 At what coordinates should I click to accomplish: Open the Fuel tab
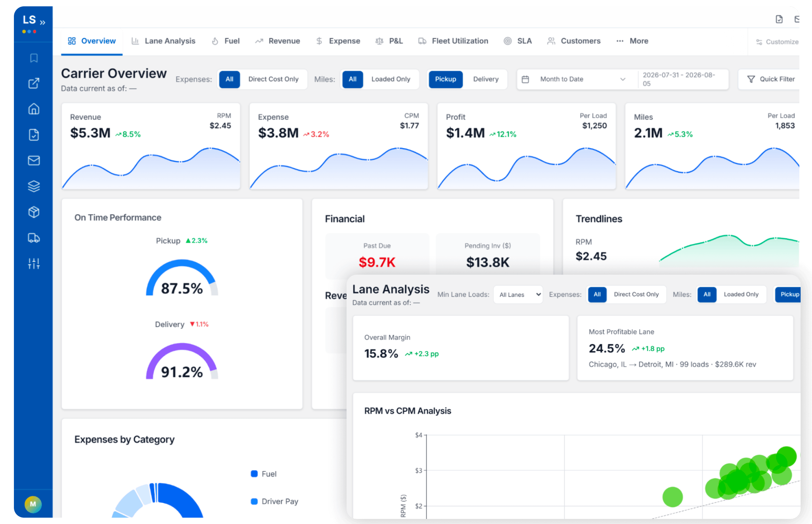click(x=226, y=41)
